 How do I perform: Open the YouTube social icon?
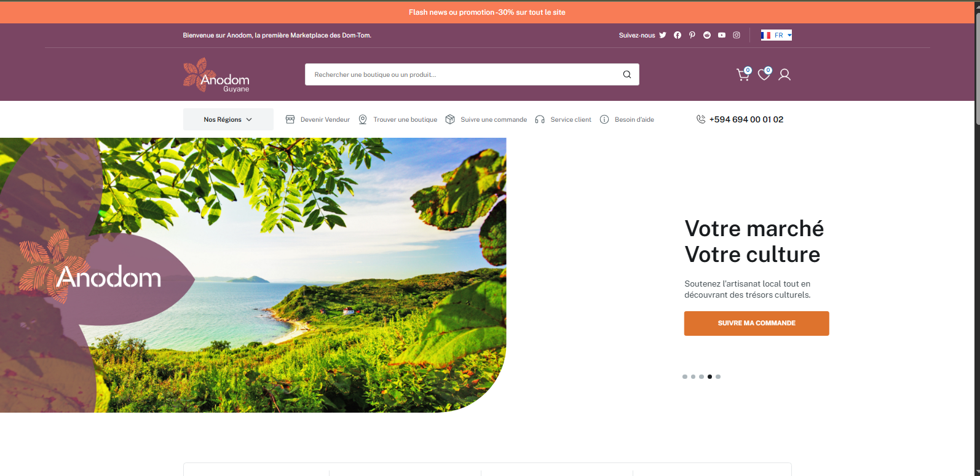pos(722,35)
